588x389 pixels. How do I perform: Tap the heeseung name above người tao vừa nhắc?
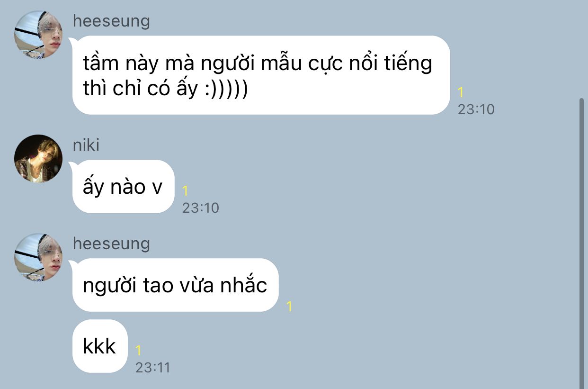tap(111, 244)
